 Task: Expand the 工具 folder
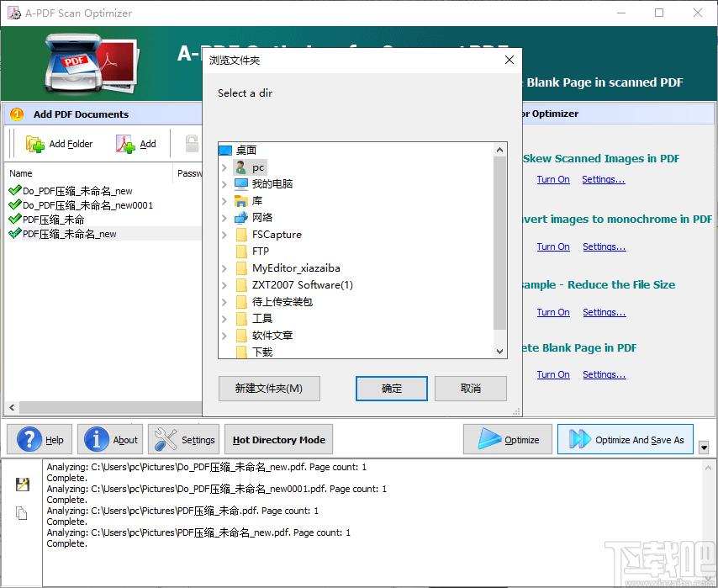[224, 319]
